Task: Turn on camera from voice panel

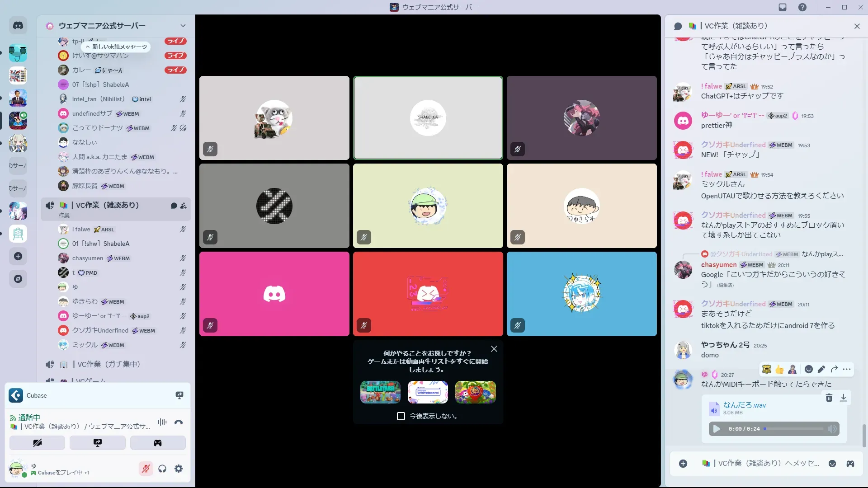Action: pyautogui.click(x=37, y=443)
